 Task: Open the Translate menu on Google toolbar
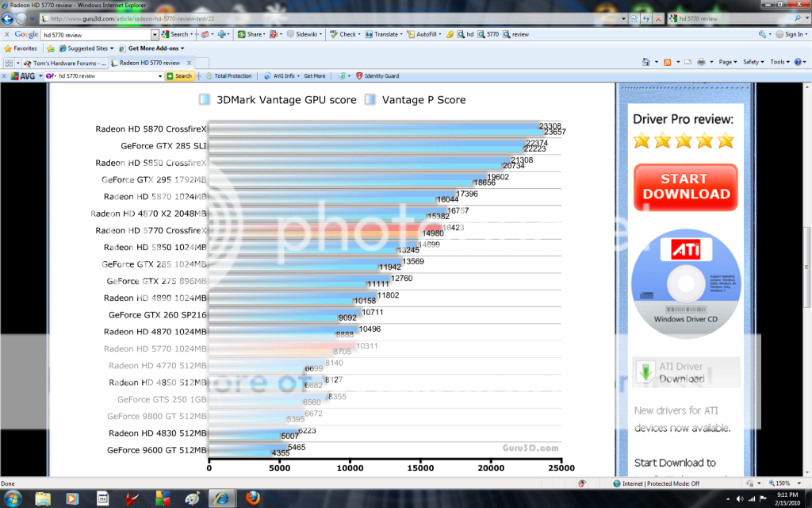tap(382, 34)
